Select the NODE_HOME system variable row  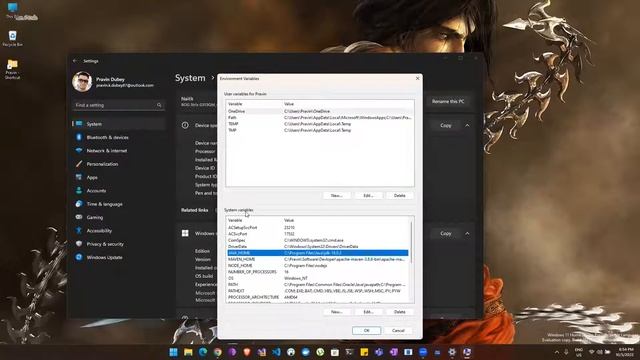coord(318,266)
